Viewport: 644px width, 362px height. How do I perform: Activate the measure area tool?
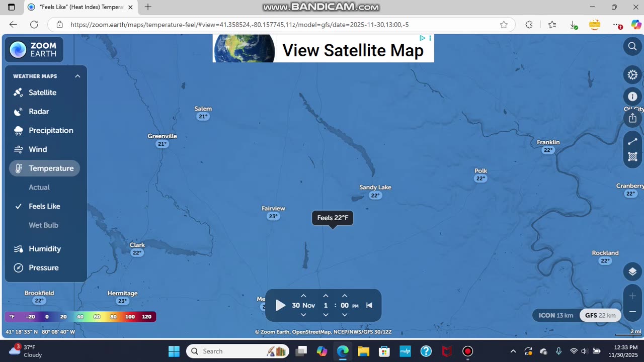click(x=632, y=157)
